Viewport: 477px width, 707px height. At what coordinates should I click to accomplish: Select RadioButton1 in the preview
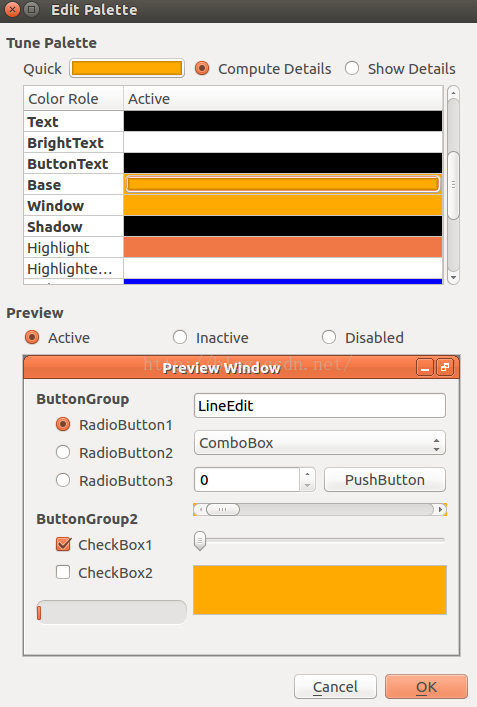coord(63,424)
